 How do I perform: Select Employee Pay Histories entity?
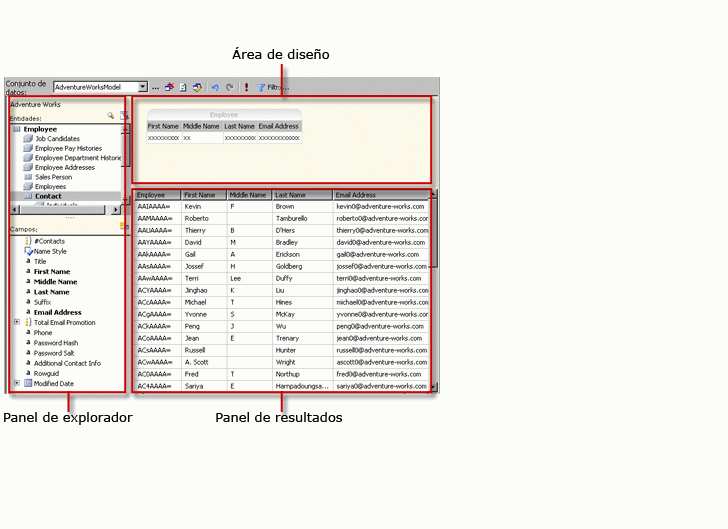pos(68,148)
